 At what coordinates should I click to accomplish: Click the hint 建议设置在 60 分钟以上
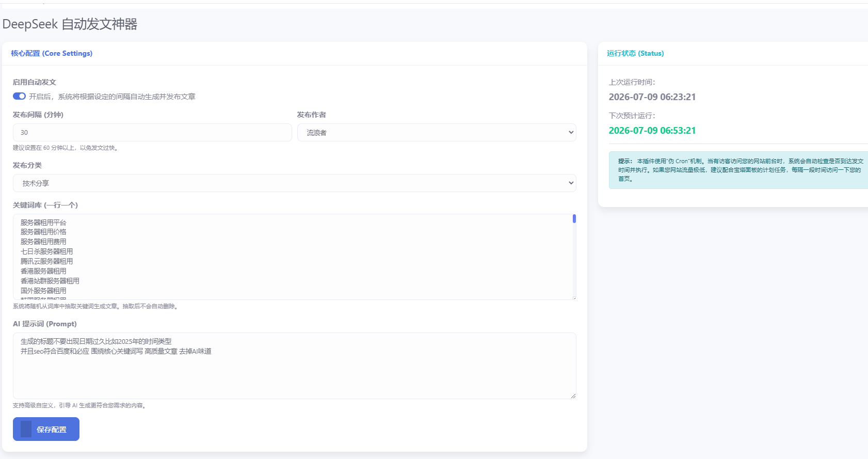67,148
